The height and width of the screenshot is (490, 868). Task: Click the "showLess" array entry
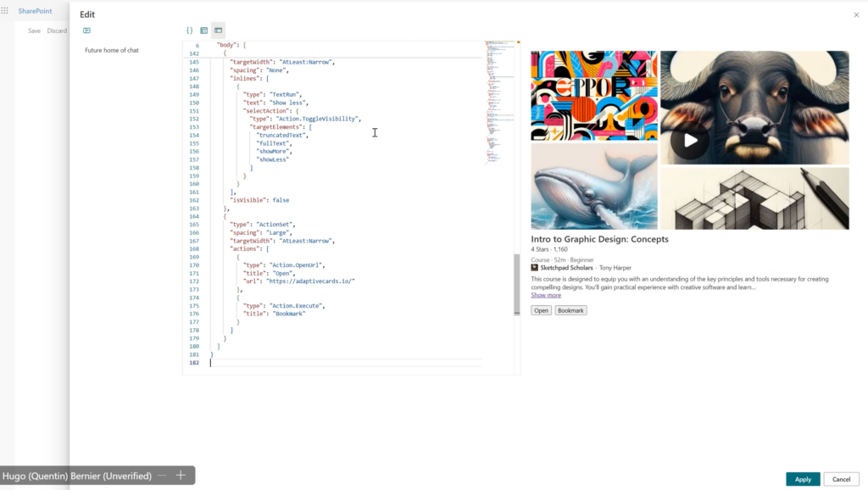pyautogui.click(x=273, y=159)
